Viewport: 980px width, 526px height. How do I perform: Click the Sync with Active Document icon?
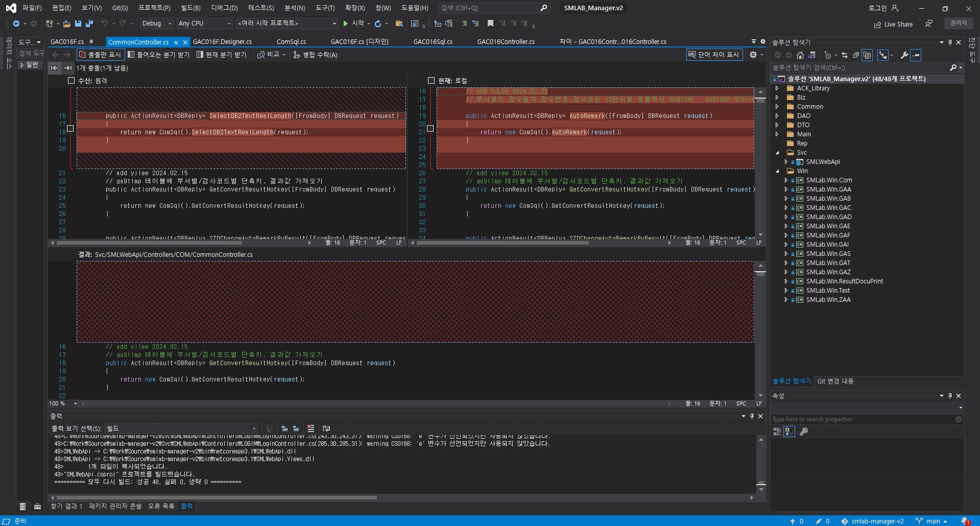tap(844, 55)
